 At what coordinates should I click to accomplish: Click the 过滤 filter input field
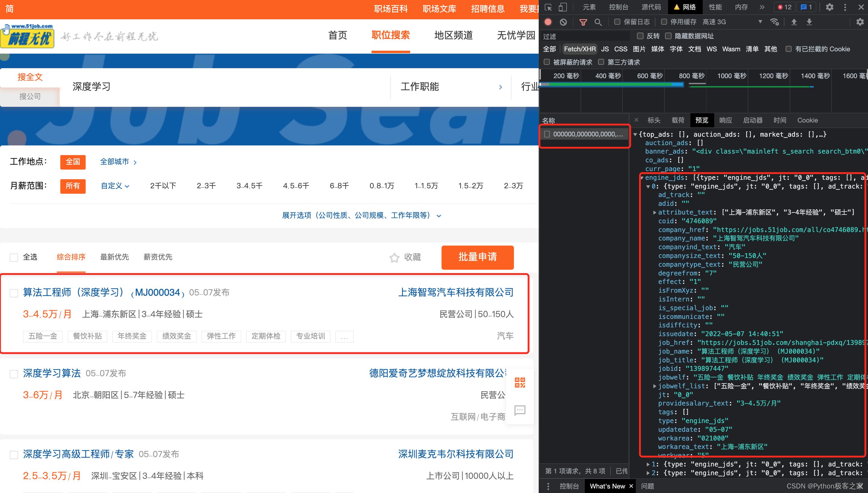[x=585, y=36]
